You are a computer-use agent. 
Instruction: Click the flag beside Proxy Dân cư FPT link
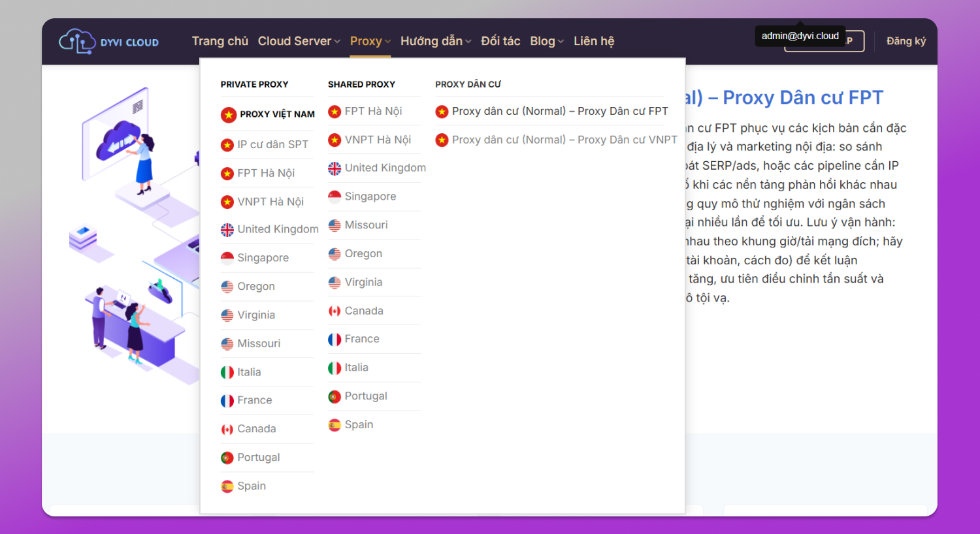[442, 112]
